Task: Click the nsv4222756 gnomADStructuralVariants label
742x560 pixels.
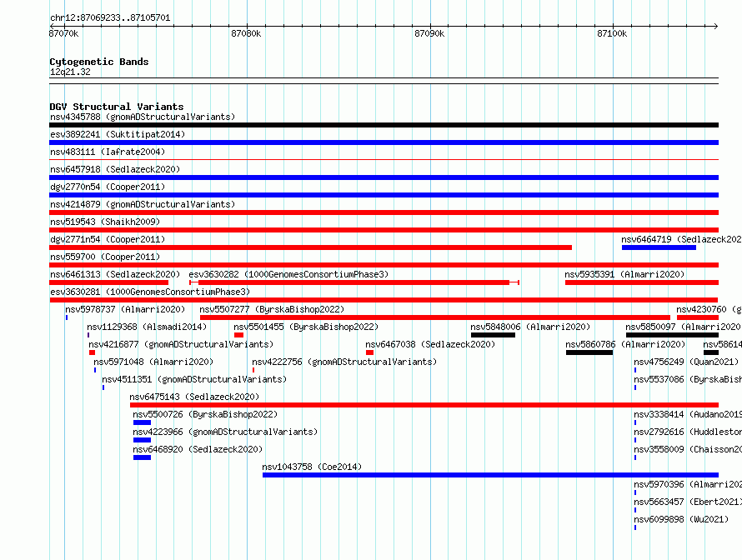Action: tap(344, 362)
